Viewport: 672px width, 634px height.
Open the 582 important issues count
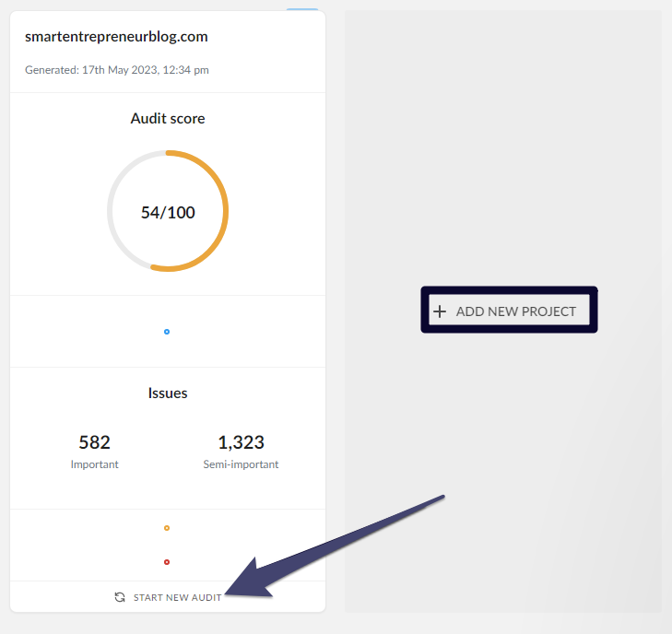[x=95, y=442]
